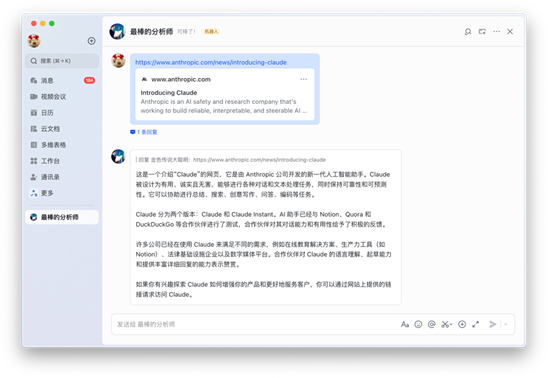Close the chat panel with X

tap(510, 32)
